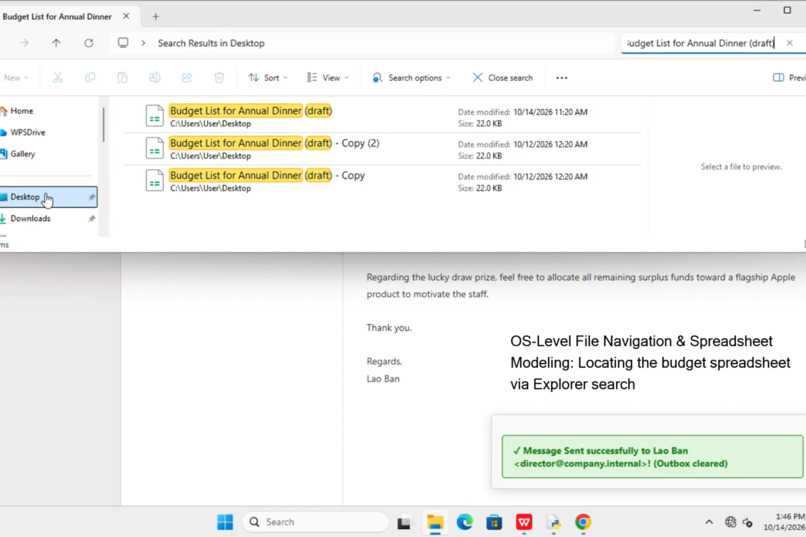Open the New dropdown menu
Screen dimensions: 806x537
(15, 78)
